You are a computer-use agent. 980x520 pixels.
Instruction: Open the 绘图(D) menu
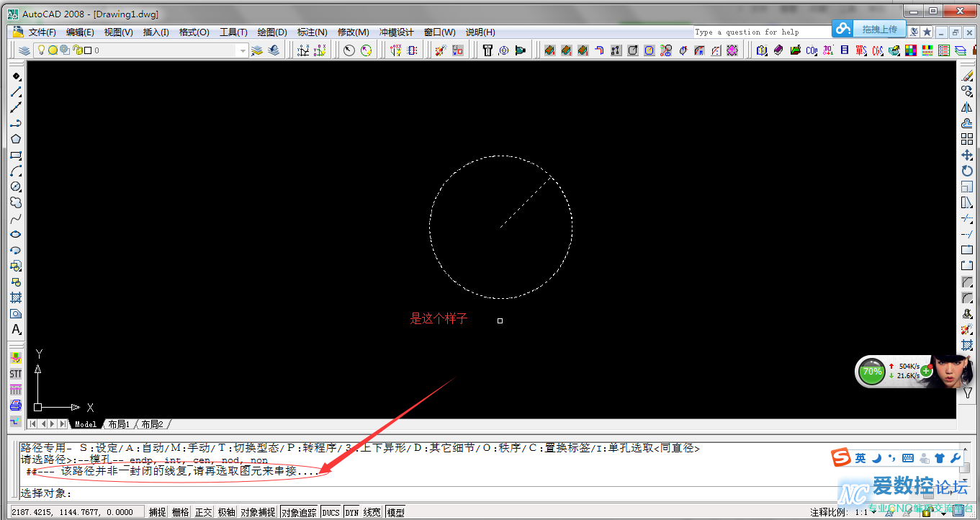tap(272, 32)
